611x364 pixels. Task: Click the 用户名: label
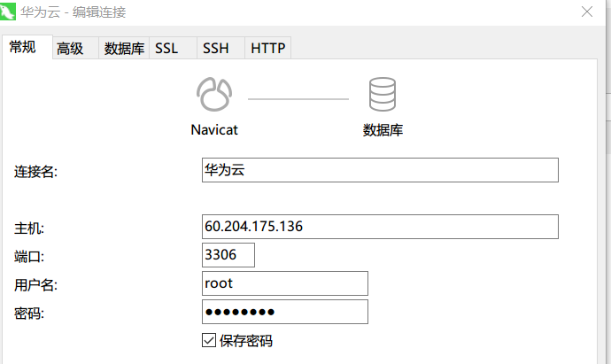[35, 285]
